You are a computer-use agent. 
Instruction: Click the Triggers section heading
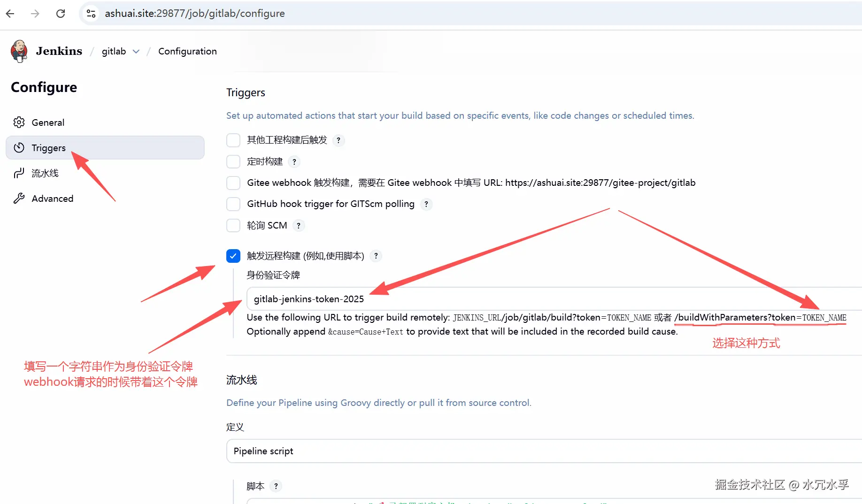246,92
